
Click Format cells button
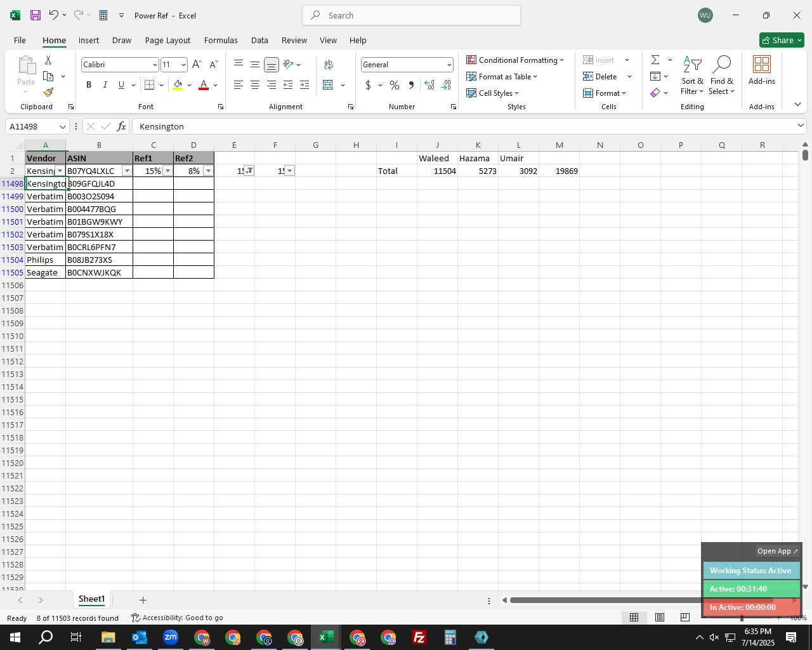point(605,93)
